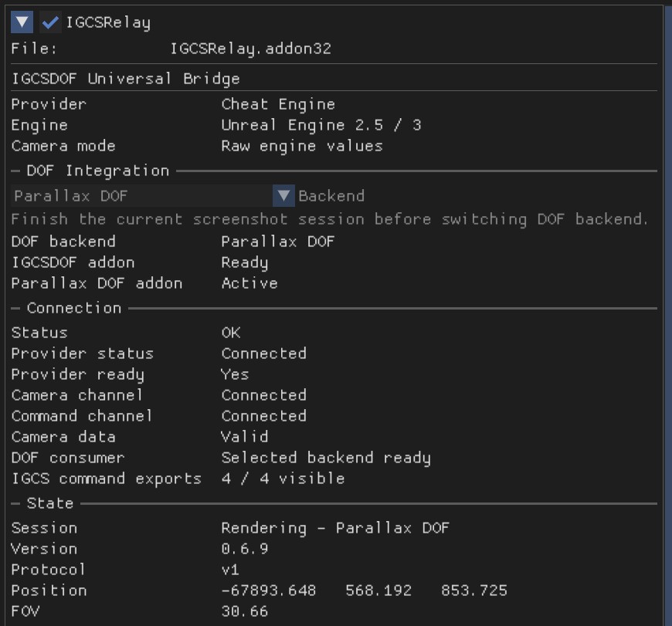Click the Finish the current screenshot session notice
Screen dimensions: 672x626
click(x=330, y=219)
